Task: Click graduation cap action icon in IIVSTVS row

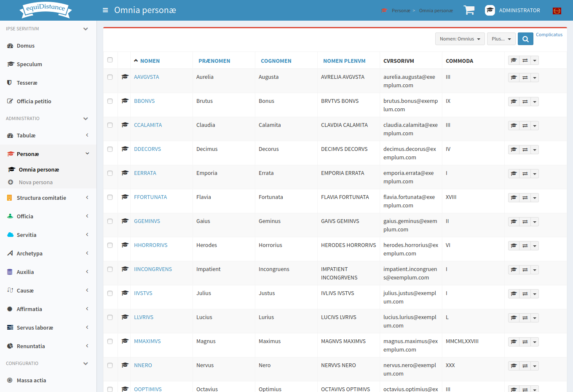Action: [x=514, y=294]
